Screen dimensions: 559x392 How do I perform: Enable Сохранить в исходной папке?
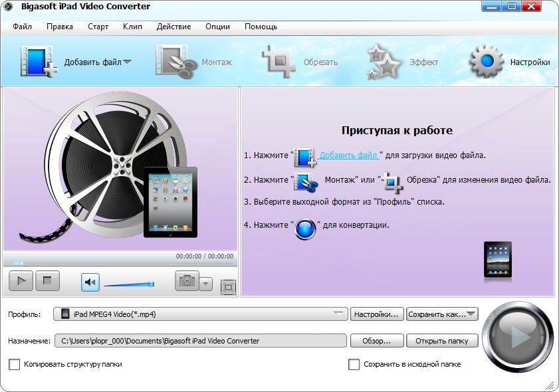coord(354,365)
